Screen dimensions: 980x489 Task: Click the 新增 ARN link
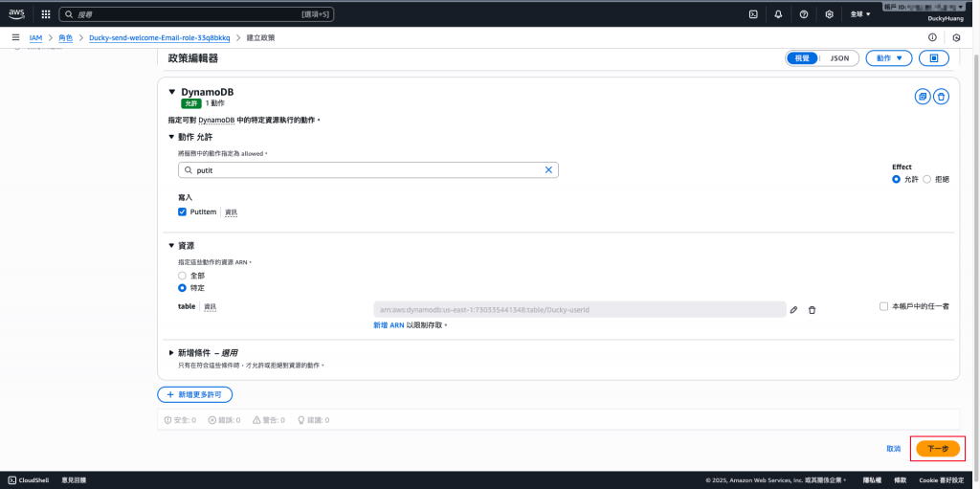tap(389, 325)
